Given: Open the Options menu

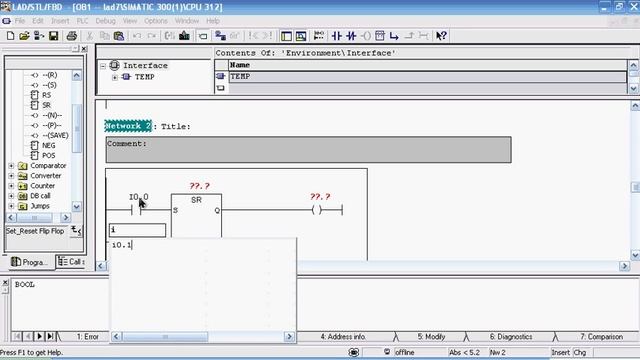Looking at the screenshot, I should [x=156, y=21].
